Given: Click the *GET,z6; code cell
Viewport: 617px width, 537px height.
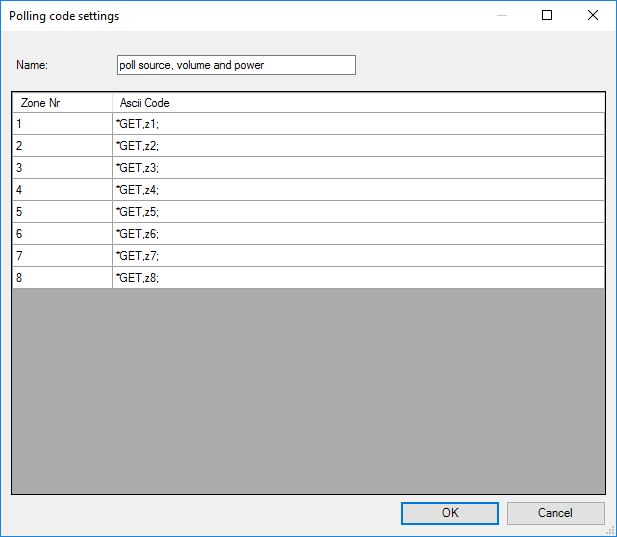Looking at the screenshot, I should click(x=358, y=234).
